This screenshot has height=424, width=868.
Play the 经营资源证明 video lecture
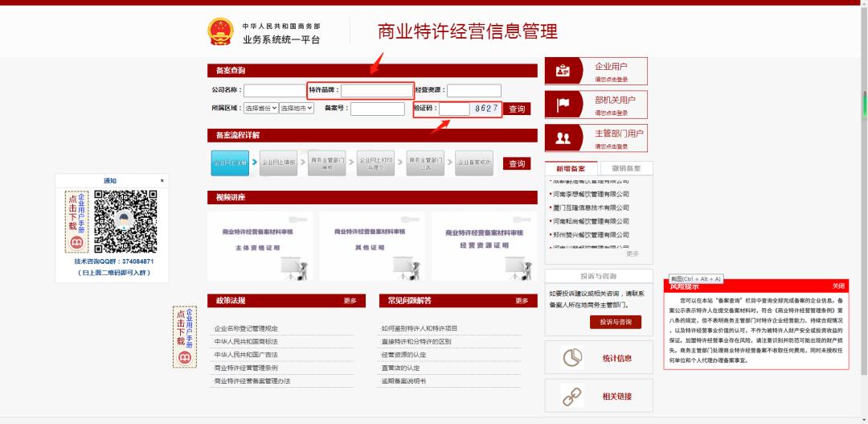[x=485, y=246]
